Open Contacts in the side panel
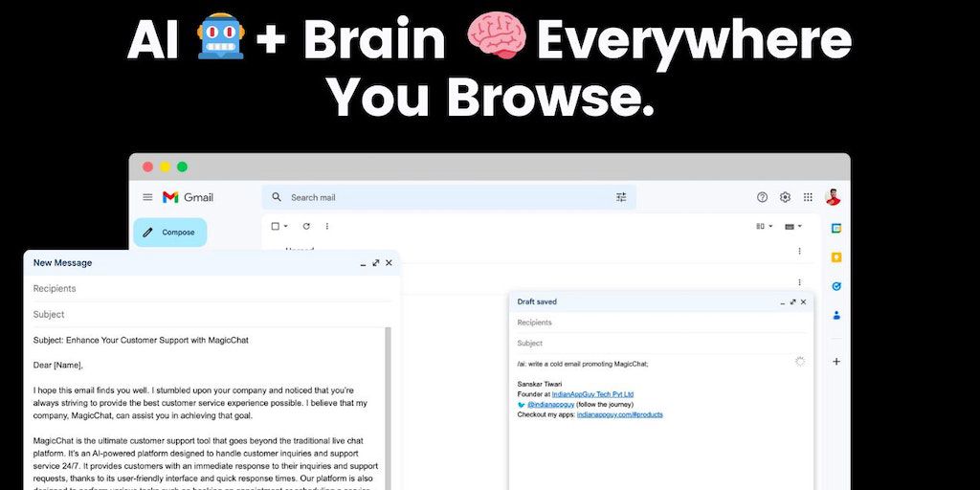 coord(836,315)
